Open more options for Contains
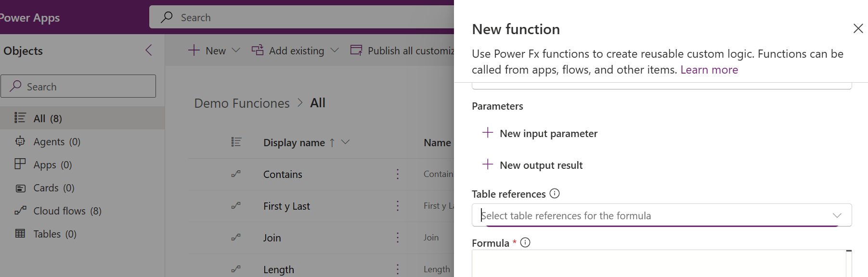This screenshot has width=868, height=277. click(398, 174)
